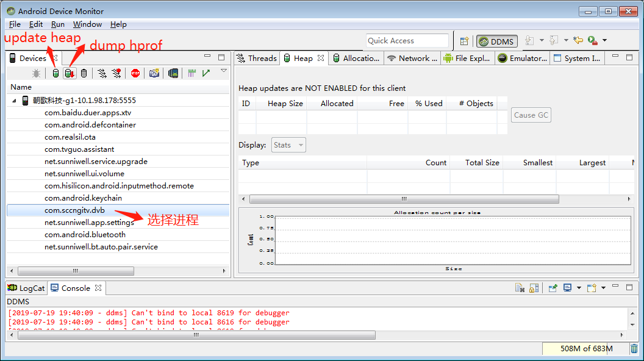Open the Window menu

point(87,24)
